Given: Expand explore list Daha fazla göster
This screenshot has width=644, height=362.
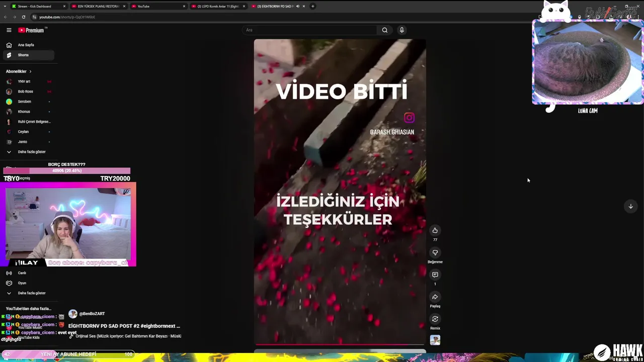Looking at the screenshot, I should click(x=29, y=293).
